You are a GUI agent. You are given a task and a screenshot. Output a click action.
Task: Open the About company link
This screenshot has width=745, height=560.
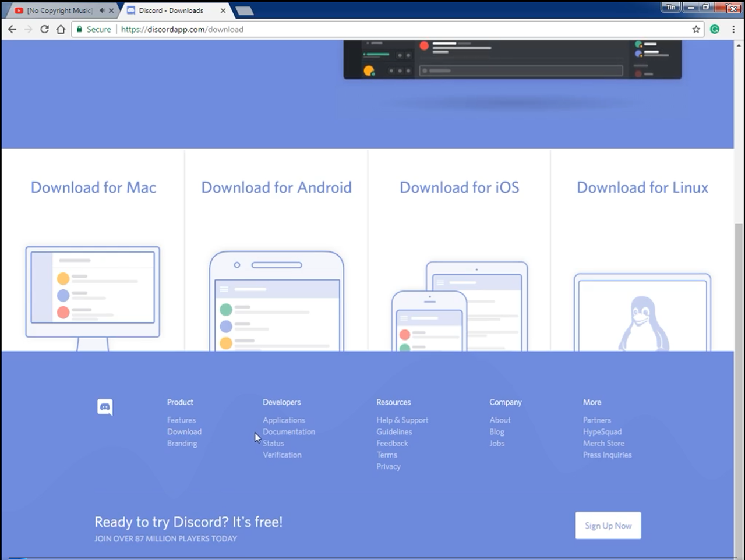coord(500,420)
